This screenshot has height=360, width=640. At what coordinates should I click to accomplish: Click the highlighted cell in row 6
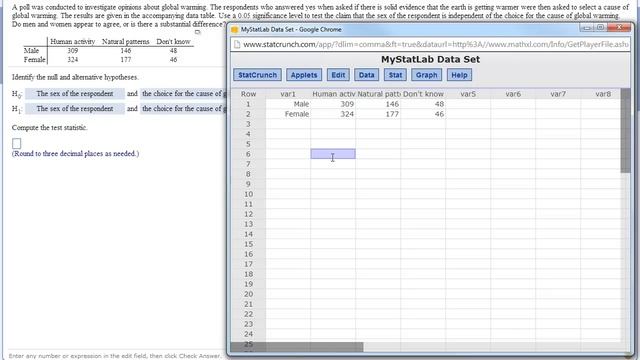(333, 154)
